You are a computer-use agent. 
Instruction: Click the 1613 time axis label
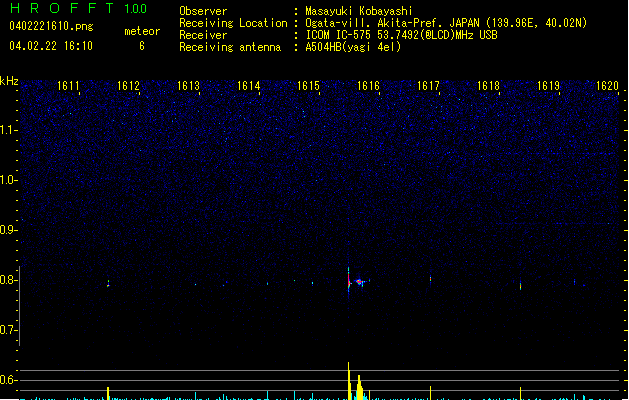pos(188,86)
